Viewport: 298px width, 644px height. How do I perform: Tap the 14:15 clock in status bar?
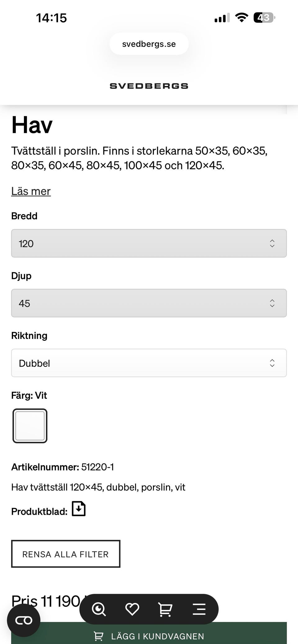(x=52, y=18)
